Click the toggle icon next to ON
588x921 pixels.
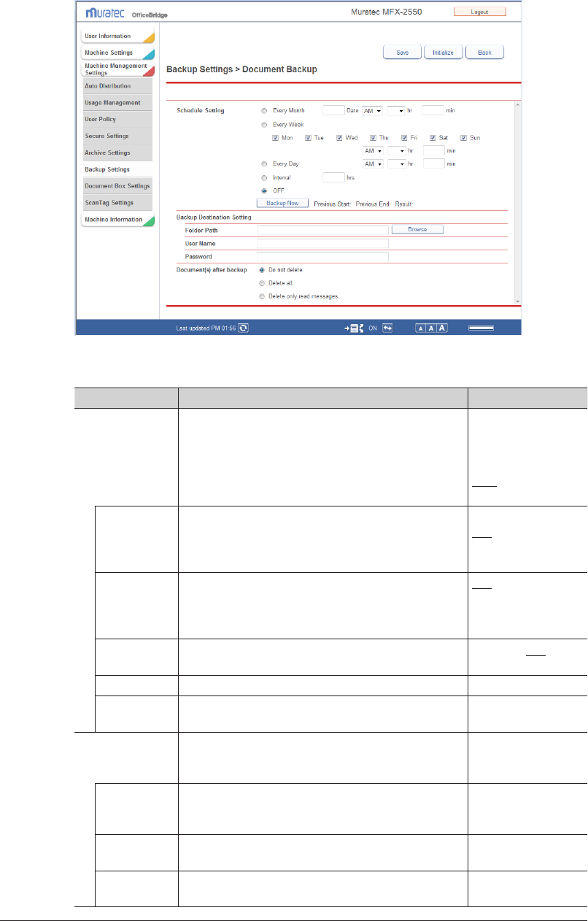[x=388, y=328]
